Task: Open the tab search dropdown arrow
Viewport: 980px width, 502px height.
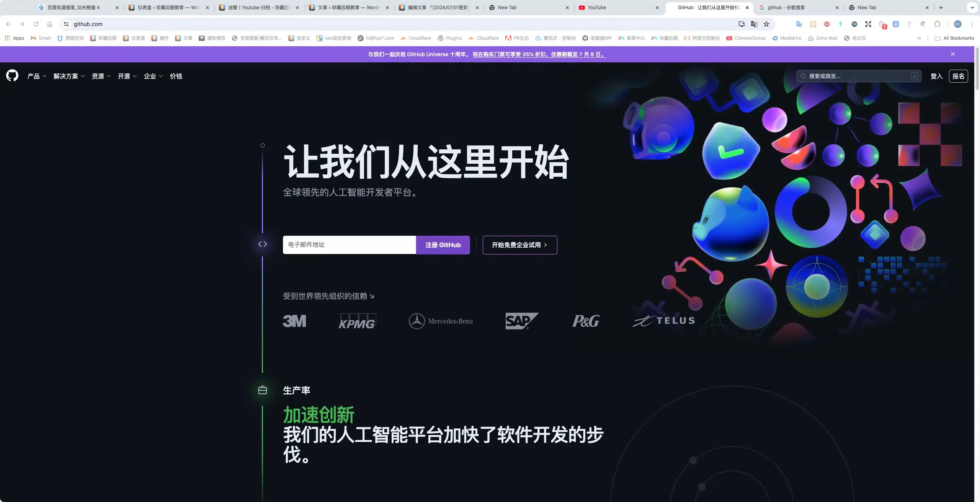Action: pyautogui.click(x=972, y=8)
